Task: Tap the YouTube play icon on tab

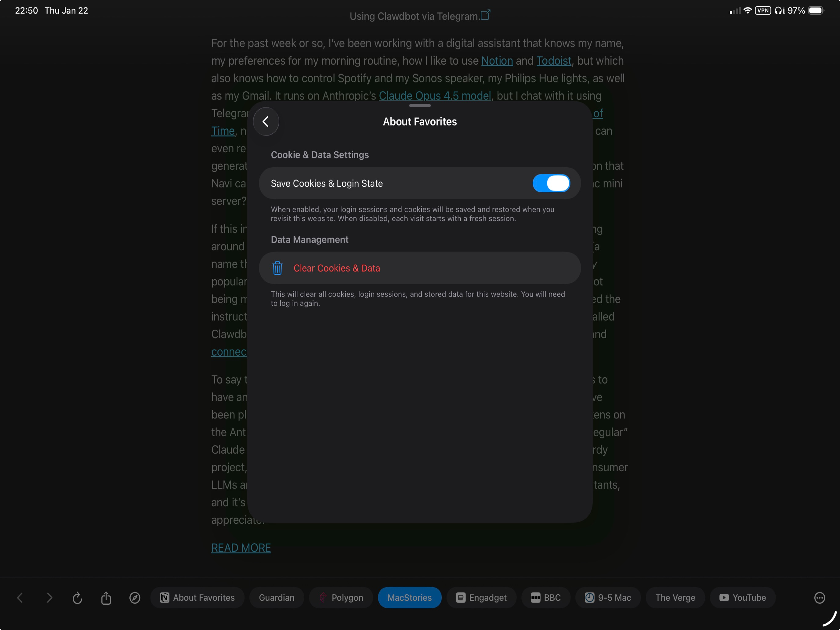Action: (724, 598)
